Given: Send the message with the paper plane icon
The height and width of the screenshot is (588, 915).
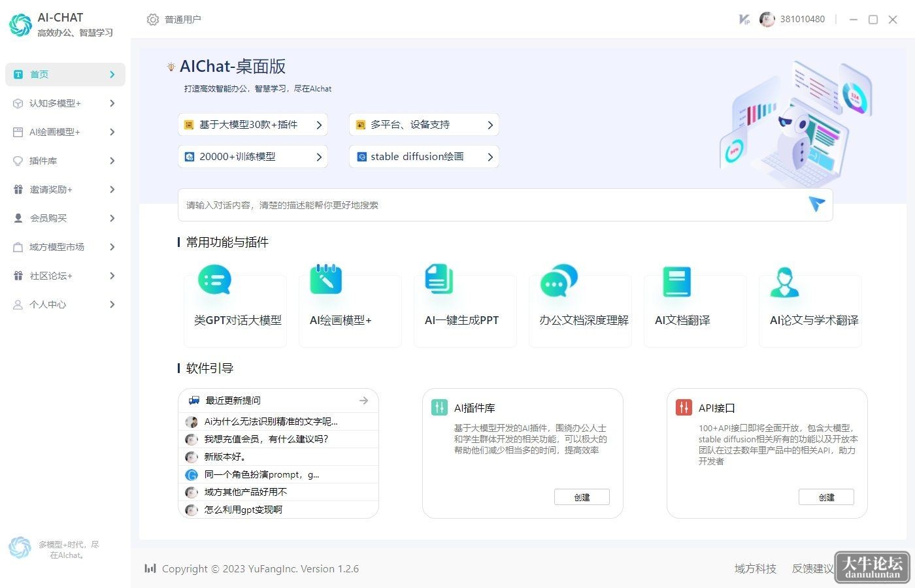Looking at the screenshot, I should coord(817,204).
